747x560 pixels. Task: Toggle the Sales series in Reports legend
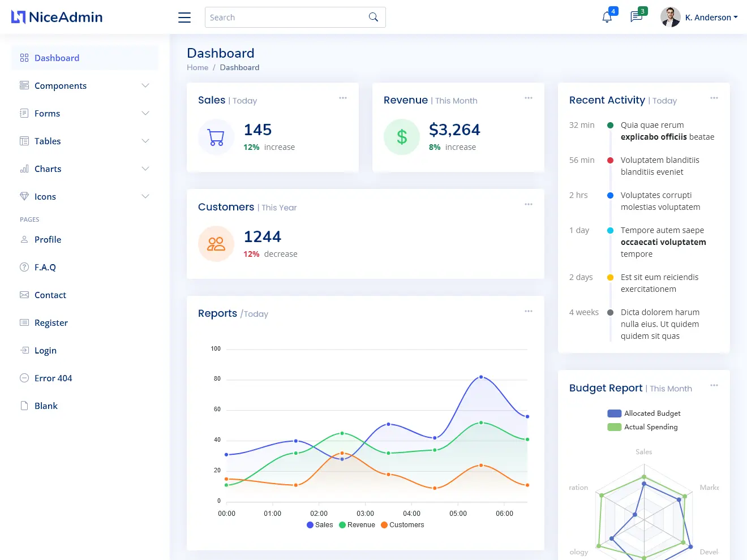point(319,524)
